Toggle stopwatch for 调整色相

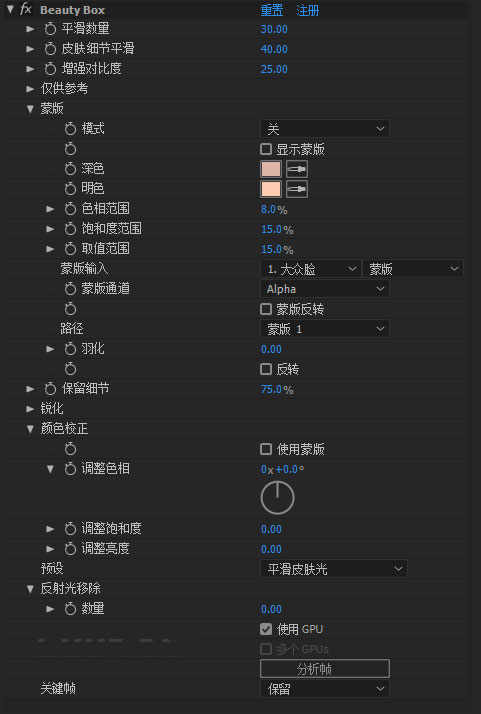(x=70, y=469)
